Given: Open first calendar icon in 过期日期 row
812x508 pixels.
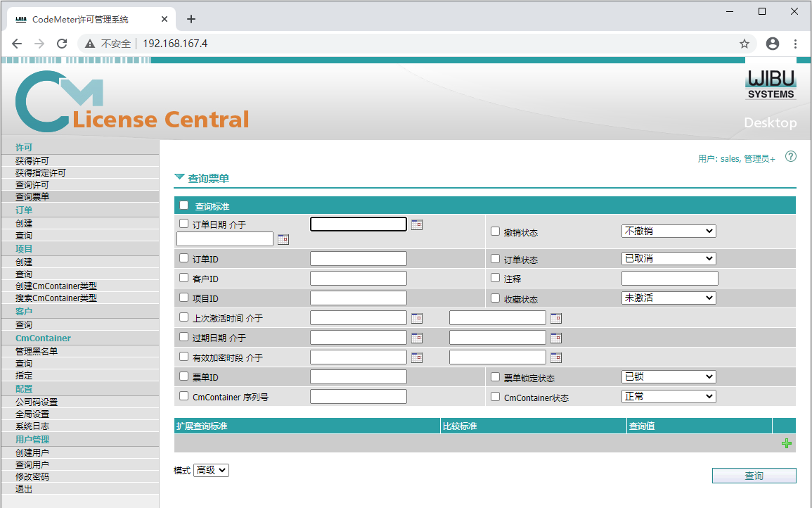Looking at the screenshot, I should (416, 338).
